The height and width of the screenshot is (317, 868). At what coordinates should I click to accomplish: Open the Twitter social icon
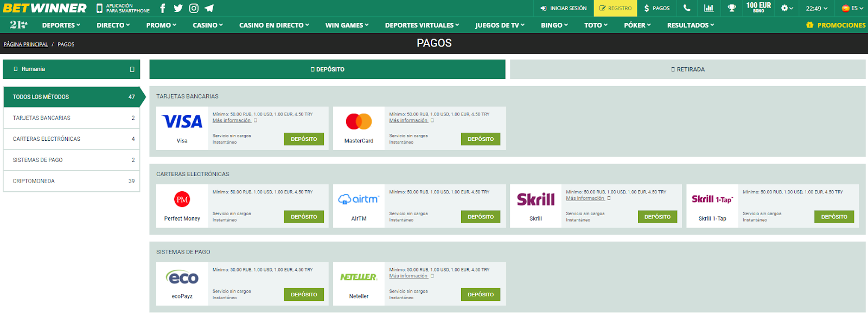coord(178,8)
